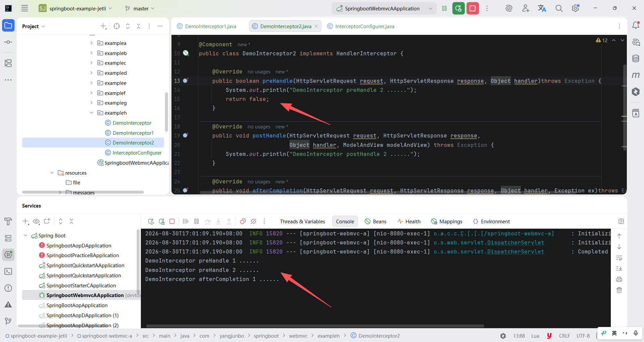The width and height of the screenshot is (644, 342).
Task: Toggle scroll to end of console
Action: click(619, 269)
